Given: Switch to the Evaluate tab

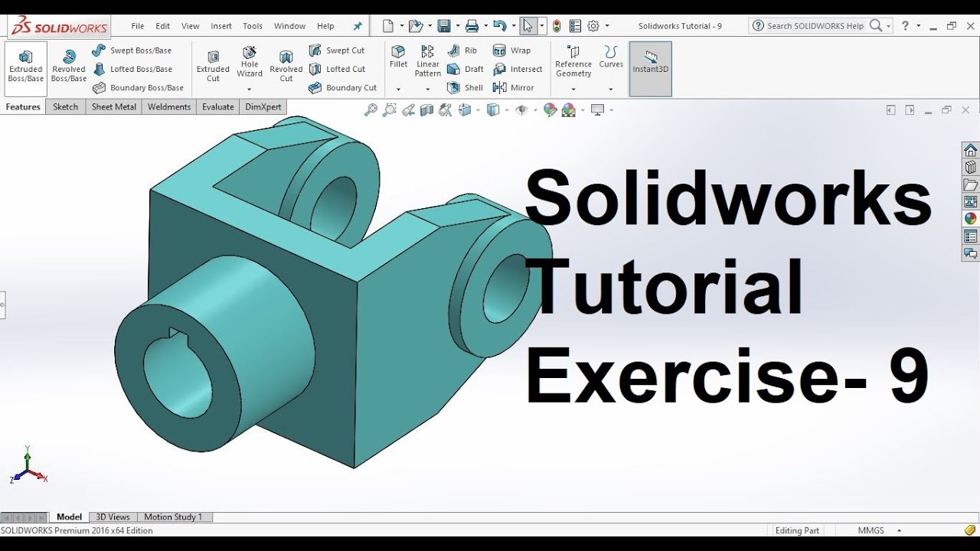Looking at the screenshot, I should point(218,107).
